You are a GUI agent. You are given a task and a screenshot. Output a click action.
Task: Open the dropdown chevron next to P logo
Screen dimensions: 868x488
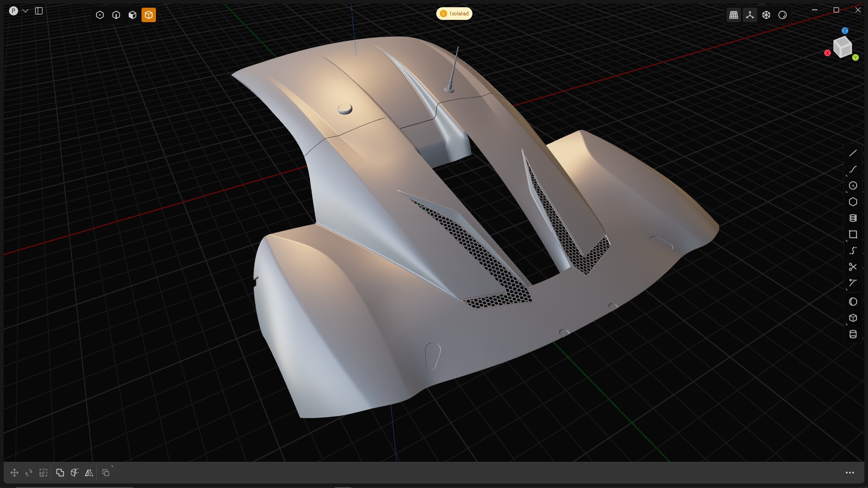[25, 11]
